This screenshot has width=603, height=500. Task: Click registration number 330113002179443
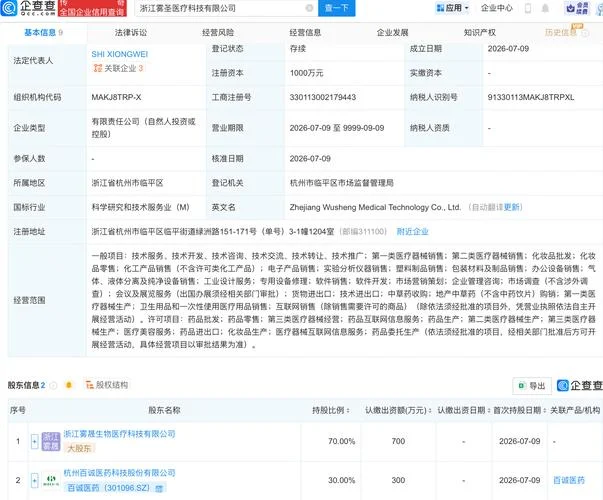pos(323,97)
